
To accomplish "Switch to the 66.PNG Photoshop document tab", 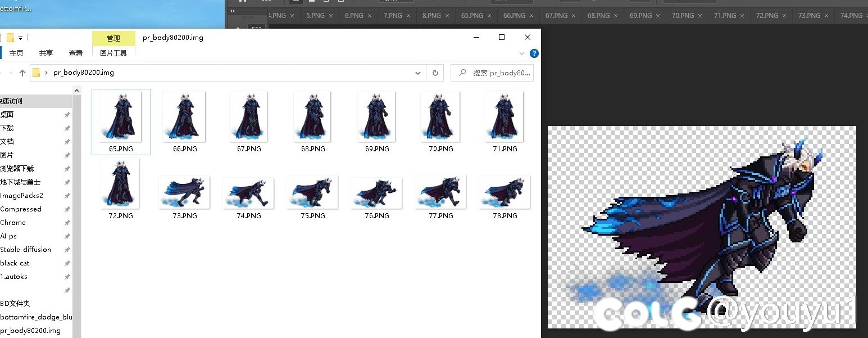I will tap(514, 16).
